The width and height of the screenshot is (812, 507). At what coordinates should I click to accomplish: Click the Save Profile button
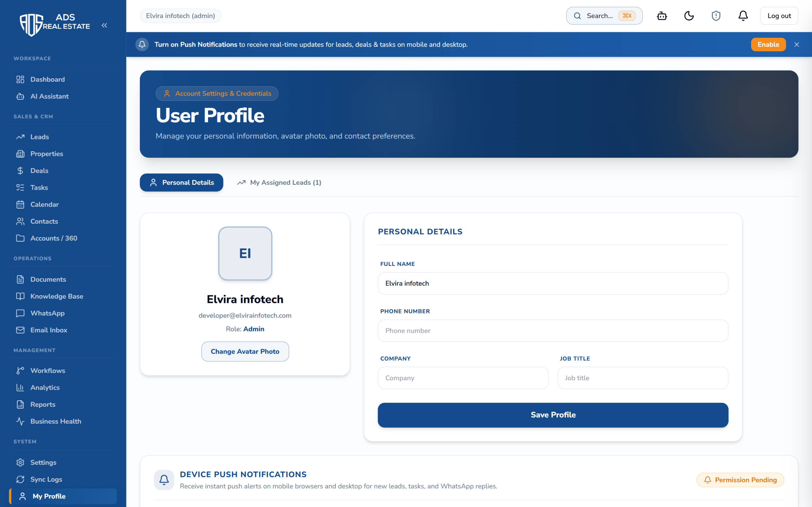(553, 415)
